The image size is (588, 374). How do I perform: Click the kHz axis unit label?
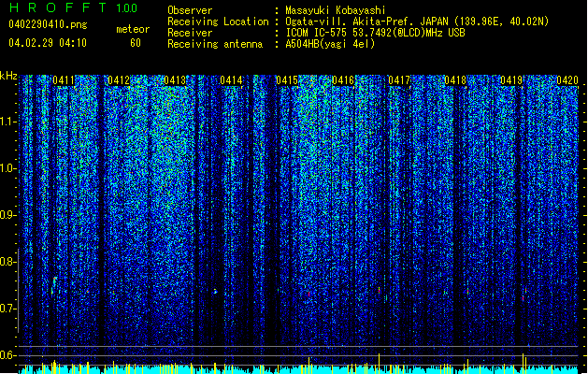[x=8, y=76]
